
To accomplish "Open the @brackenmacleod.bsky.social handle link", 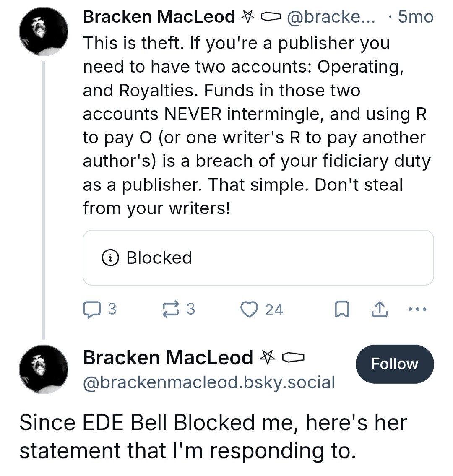I will coord(209,382).
